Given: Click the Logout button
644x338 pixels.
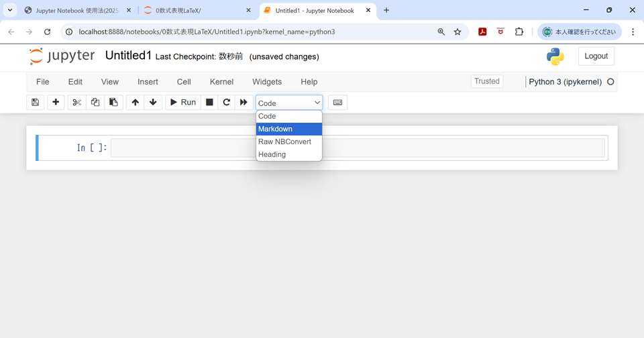Looking at the screenshot, I should click(596, 56).
